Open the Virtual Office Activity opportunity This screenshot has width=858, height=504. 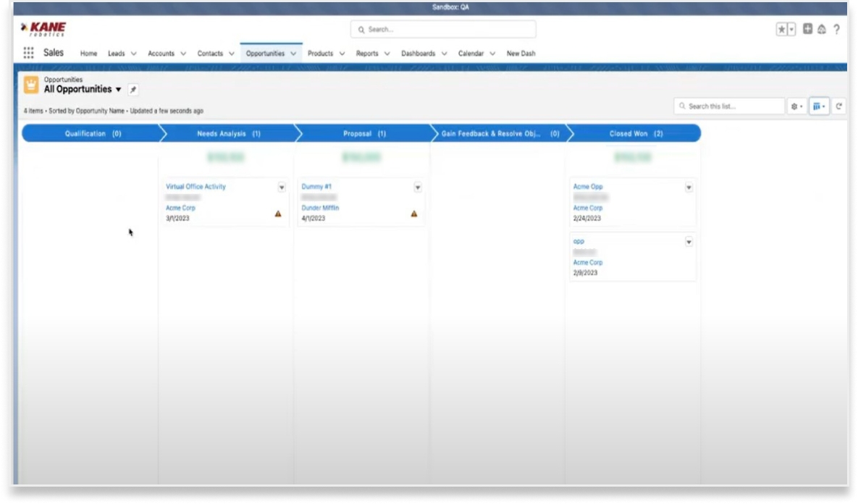[195, 187]
